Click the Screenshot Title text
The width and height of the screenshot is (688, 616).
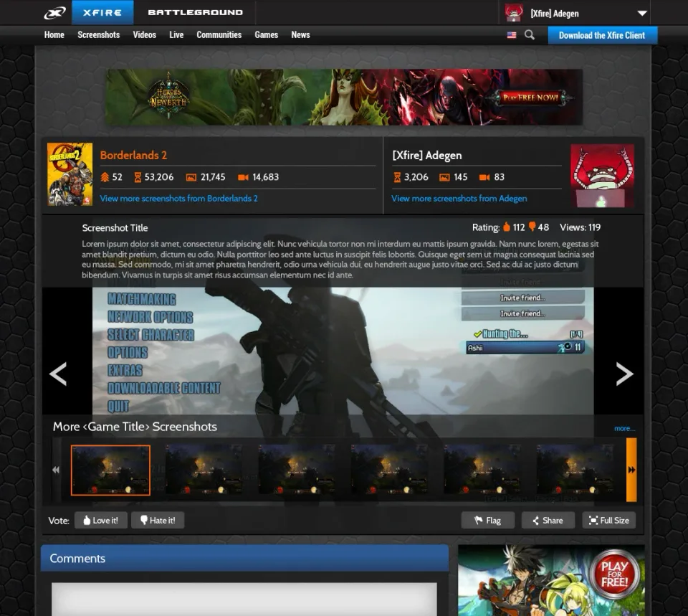[x=115, y=228]
